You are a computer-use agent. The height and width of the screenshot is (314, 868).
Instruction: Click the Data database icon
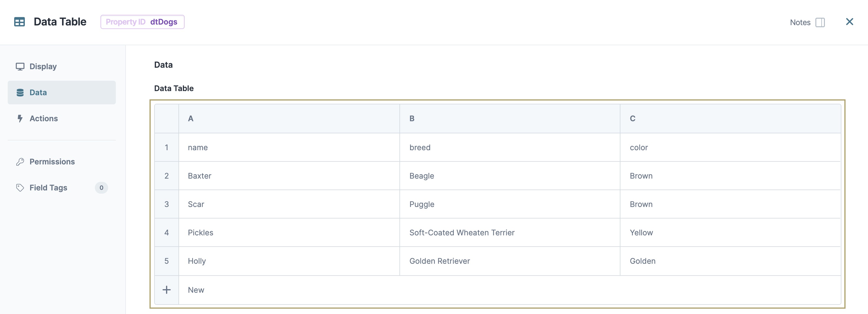click(x=20, y=93)
